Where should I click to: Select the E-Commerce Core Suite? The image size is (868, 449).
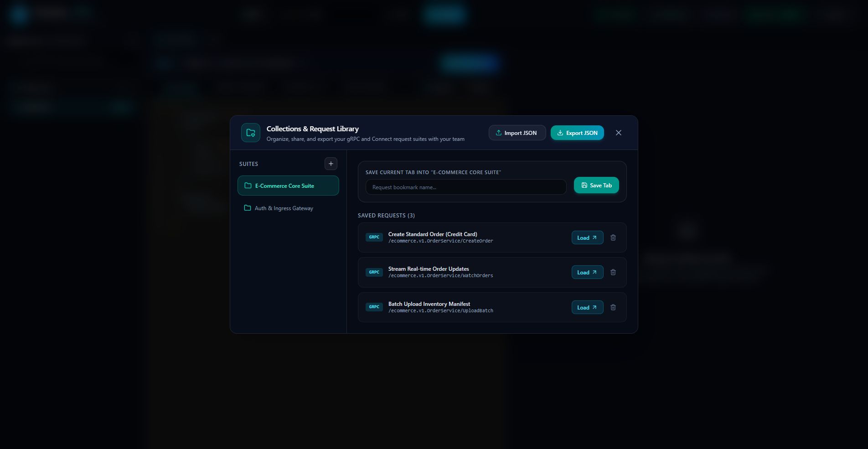(288, 186)
